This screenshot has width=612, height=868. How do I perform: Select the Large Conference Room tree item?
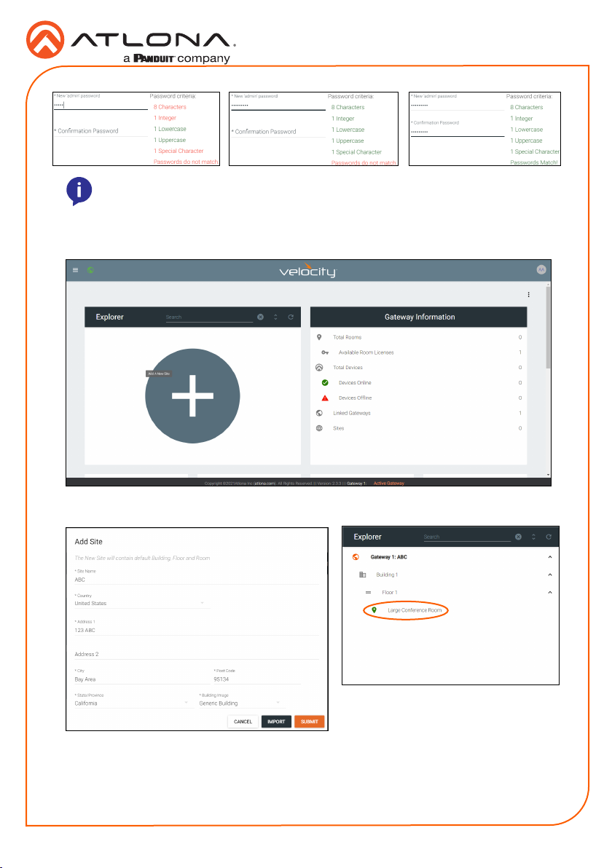point(415,610)
